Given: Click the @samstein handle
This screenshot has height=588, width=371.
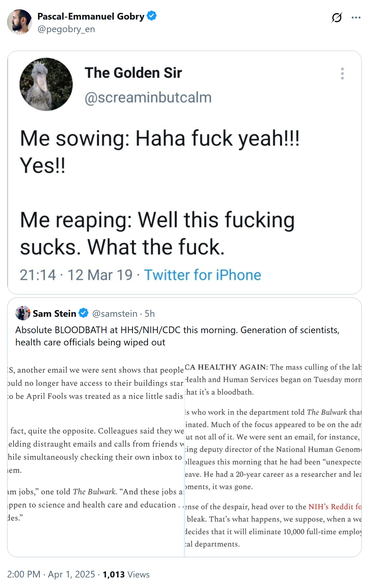Looking at the screenshot, I should click(x=115, y=314).
